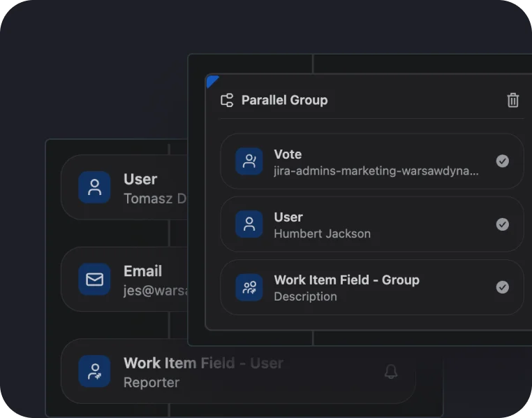This screenshot has width=532, height=418.
Task: Click the Tomasz user name text
Action: [x=156, y=199]
